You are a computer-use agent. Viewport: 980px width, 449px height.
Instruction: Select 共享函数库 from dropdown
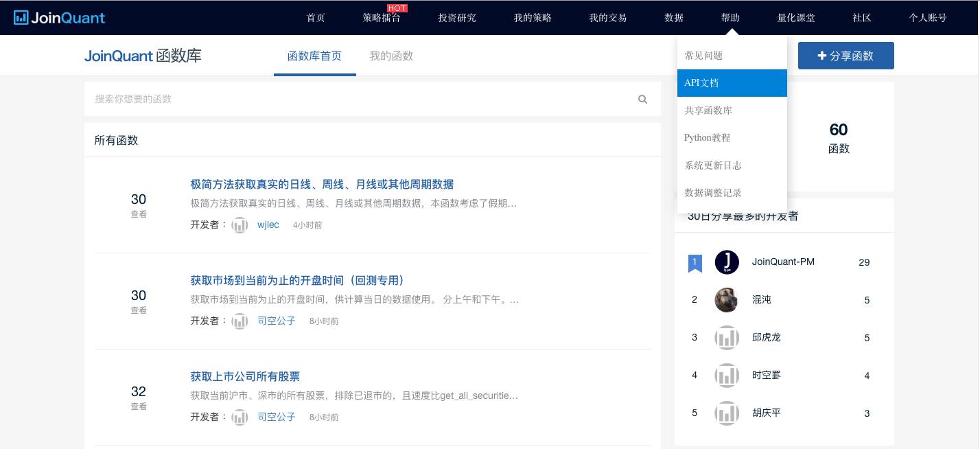732,111
